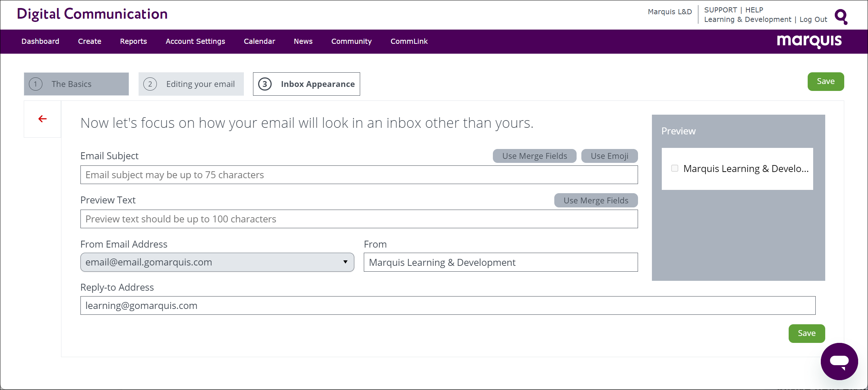Select the Inbox Appearance step tab
The width and height of the screenshot is (868, 390).
pyautogui.click(x=306, y=84)
